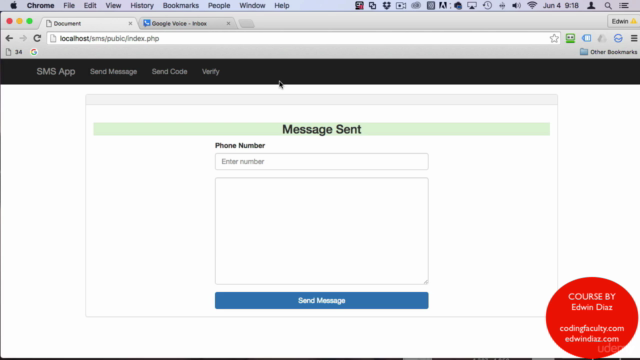Click the user account silhouette menu bar icon
Screen dimensions: 640x360
[591, 6]
